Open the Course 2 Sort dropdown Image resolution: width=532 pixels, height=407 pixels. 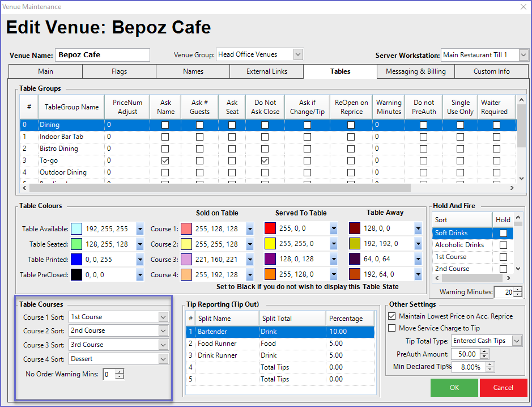tap(163, 330)
